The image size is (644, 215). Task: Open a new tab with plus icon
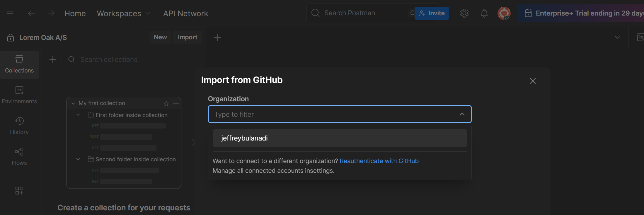217,38
